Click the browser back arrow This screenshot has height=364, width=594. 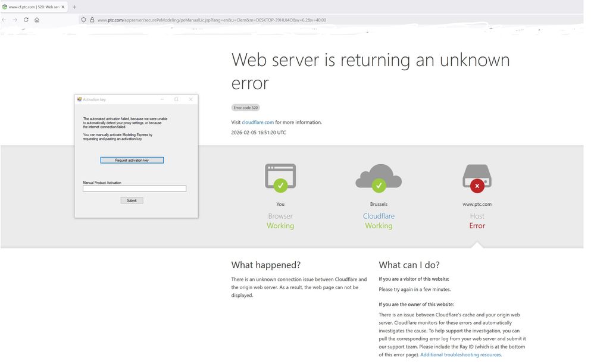tap(5, 20)
